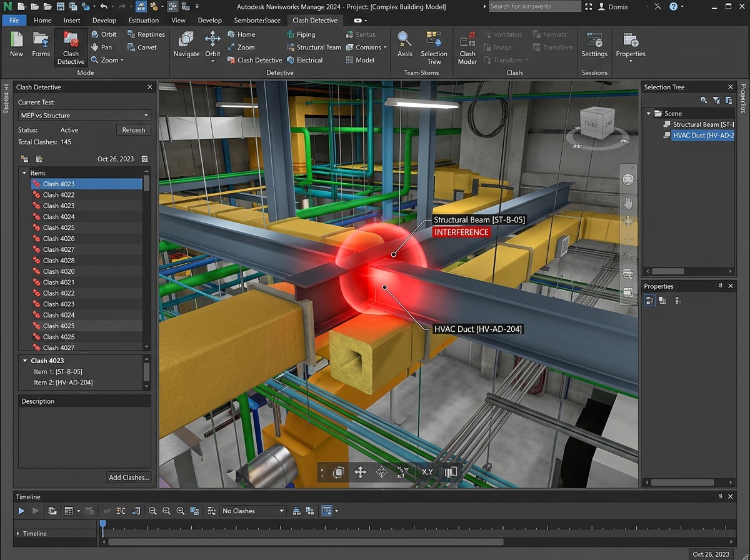Collapse the Scene node in Selection Tree
The width and height of the screenshot is (750, 560).
(x=649, y=113)
